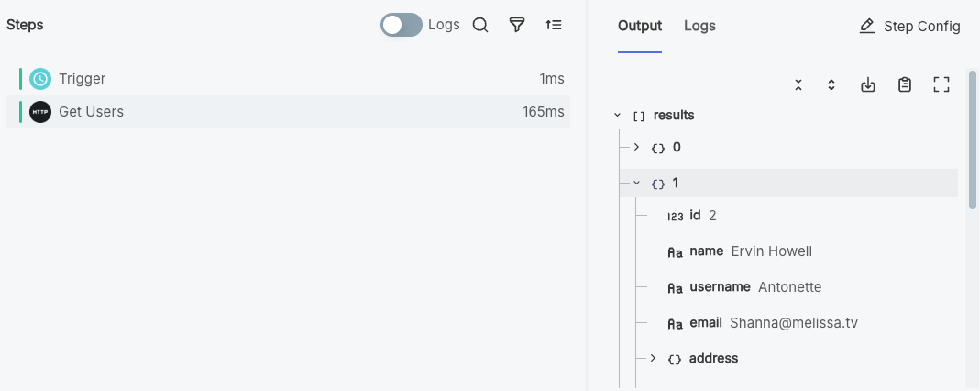Click the results key label
The width and height of the screenshot is (980, 391).
pyautogui.click(x=674, y=115)
